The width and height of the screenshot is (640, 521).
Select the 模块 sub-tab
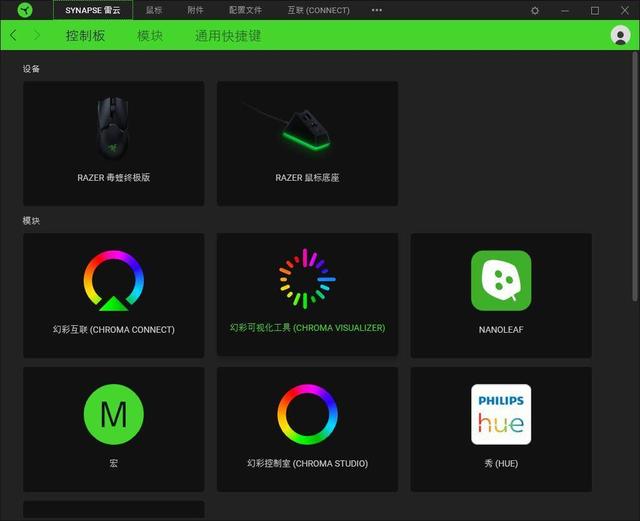click(150, 36)
